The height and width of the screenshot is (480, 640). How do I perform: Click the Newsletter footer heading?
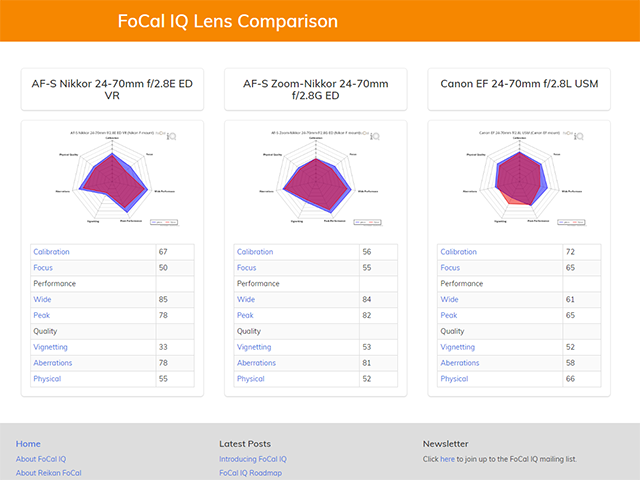pyautogui.click(x=446, y=444)
